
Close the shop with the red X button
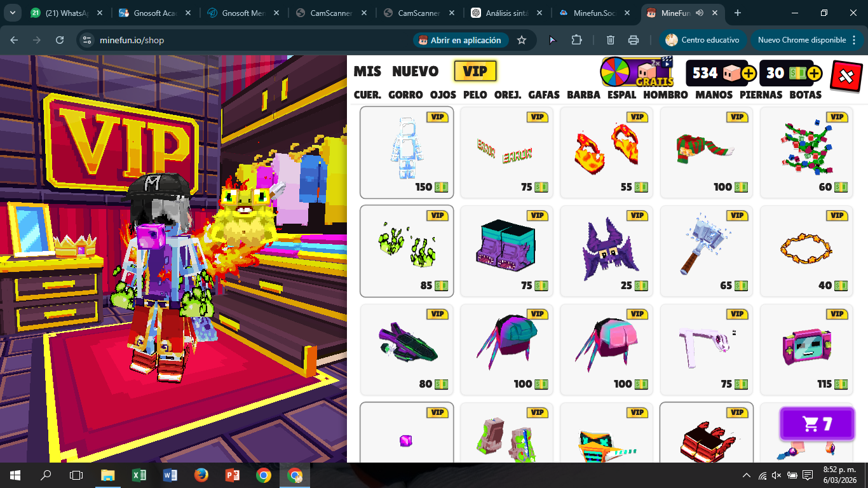click(846, 76)
